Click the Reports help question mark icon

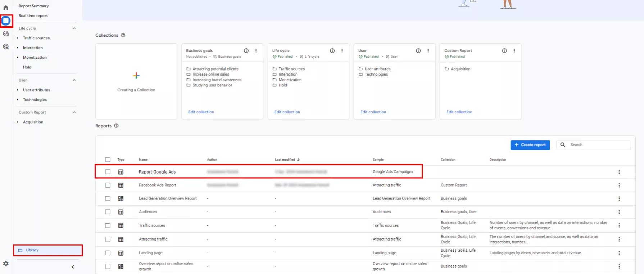click(x=116, y=126)
